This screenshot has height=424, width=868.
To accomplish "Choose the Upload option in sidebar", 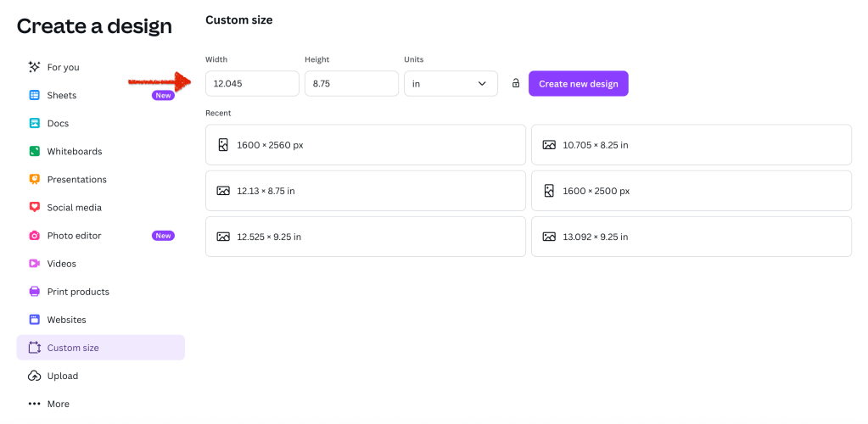I will [x=62, y=376].
